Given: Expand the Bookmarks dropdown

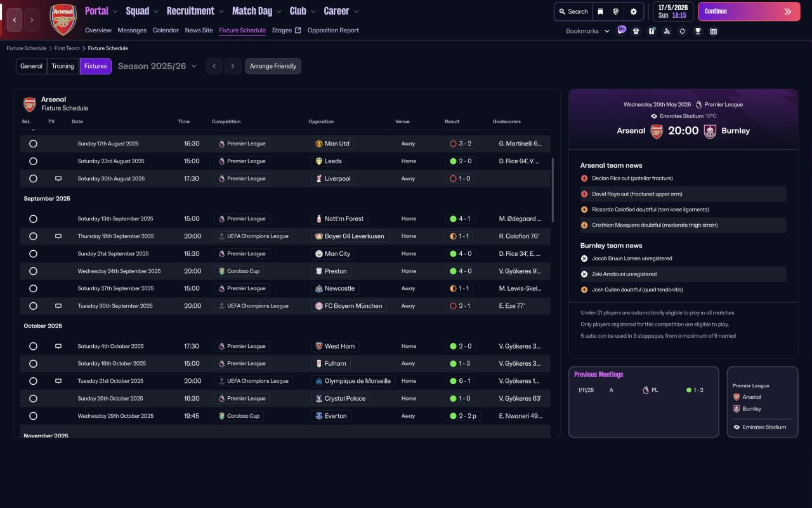Looking at the screenshot, I should pos(587,31).
